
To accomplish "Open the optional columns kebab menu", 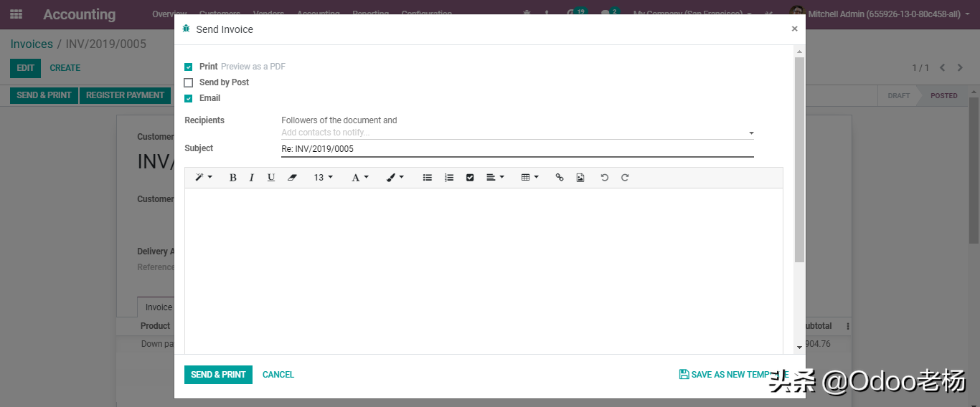I will click(x=848, y=326).
